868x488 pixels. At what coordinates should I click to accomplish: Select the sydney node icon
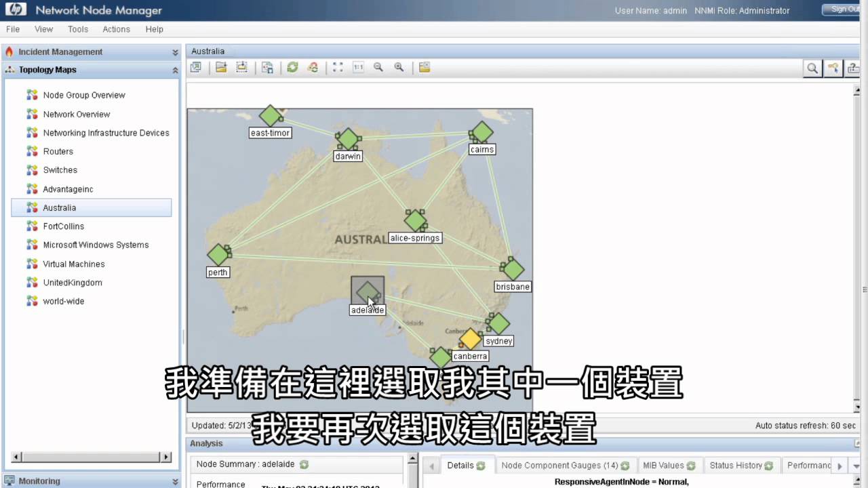tap(498, 323)
